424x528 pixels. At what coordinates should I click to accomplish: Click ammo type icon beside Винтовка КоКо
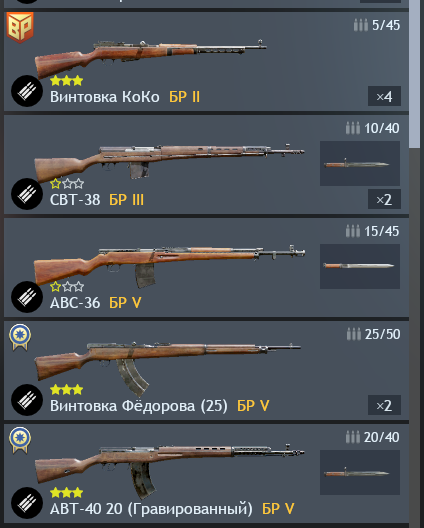(27, 91)
